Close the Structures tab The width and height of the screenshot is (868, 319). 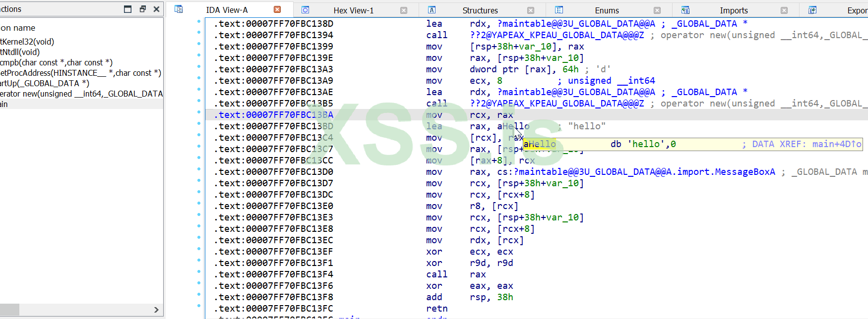(x=531, y=10)
